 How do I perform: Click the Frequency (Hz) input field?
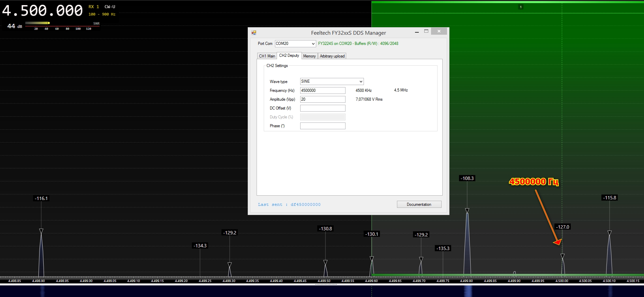pos(323,90)
